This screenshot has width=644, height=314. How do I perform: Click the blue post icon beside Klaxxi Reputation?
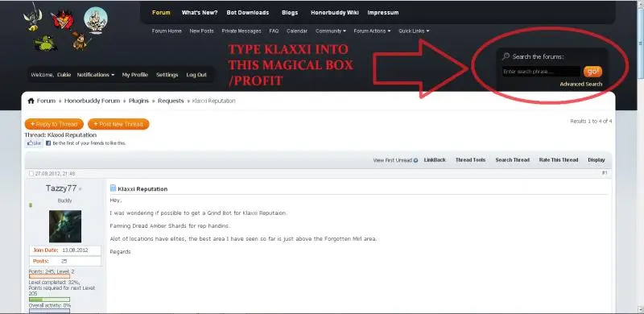click(113, 188)
